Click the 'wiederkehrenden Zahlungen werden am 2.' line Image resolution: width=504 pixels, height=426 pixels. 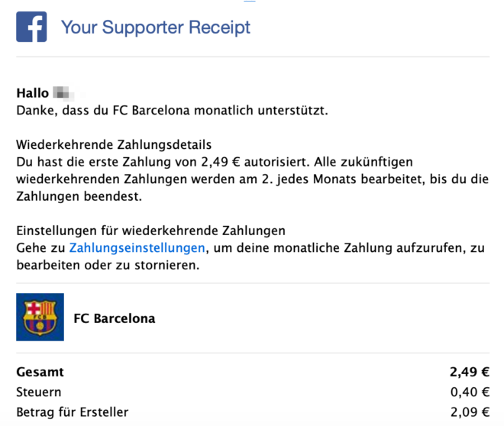coord(252,179)
